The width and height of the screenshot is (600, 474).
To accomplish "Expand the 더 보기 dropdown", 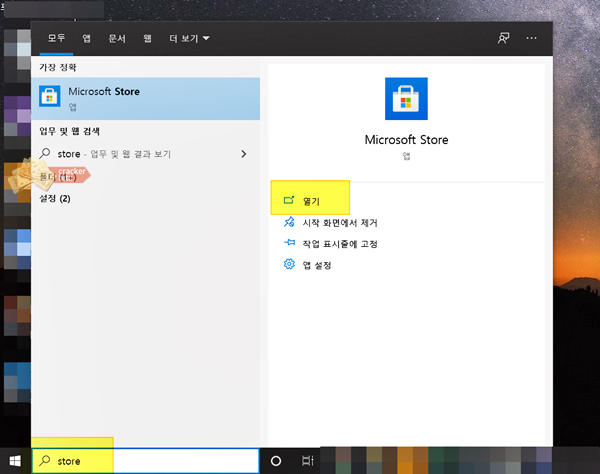I will [189, 38].
